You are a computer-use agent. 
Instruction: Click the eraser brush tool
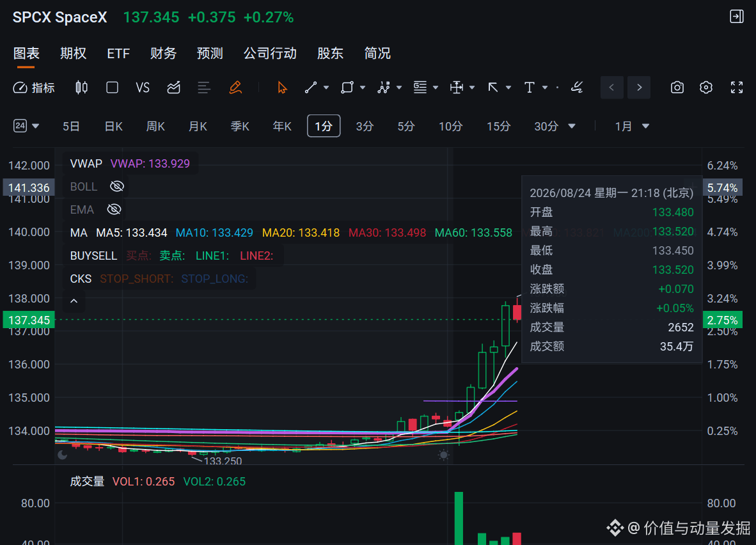tap(577, 88)
